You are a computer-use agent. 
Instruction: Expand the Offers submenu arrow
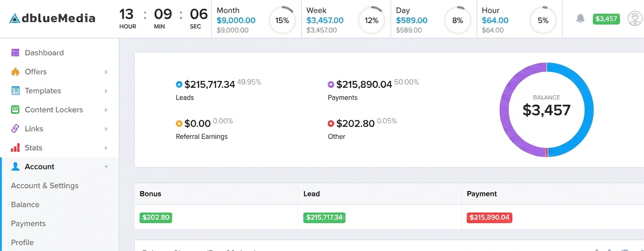[106, 72]
